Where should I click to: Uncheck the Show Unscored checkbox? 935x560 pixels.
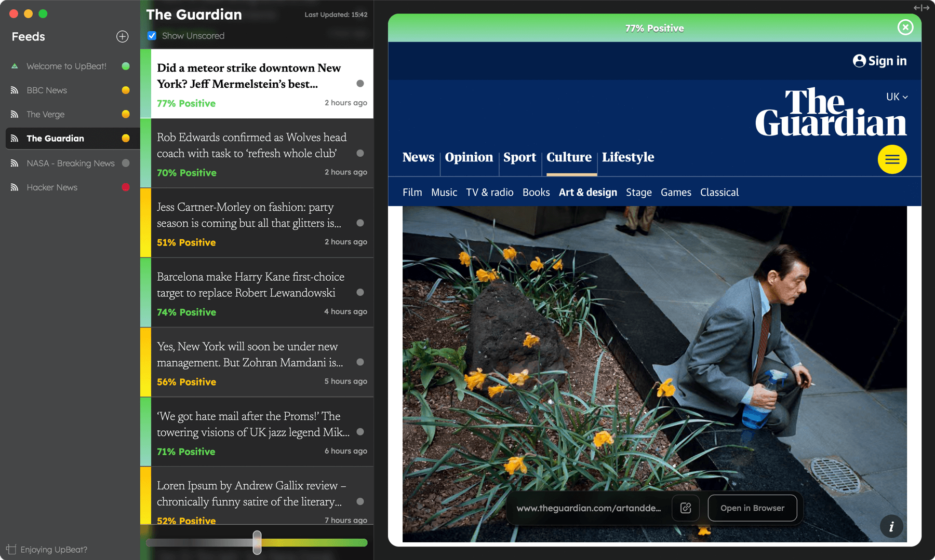coord(152,36)
